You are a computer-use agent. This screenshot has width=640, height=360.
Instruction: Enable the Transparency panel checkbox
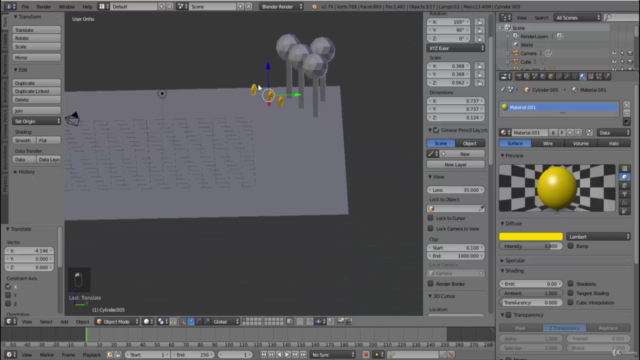[509, 315]
